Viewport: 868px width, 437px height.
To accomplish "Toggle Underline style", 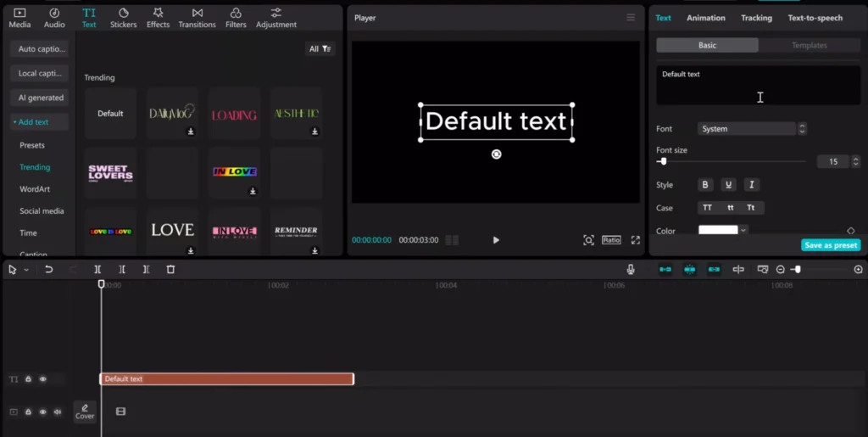I will click(728, 184).
